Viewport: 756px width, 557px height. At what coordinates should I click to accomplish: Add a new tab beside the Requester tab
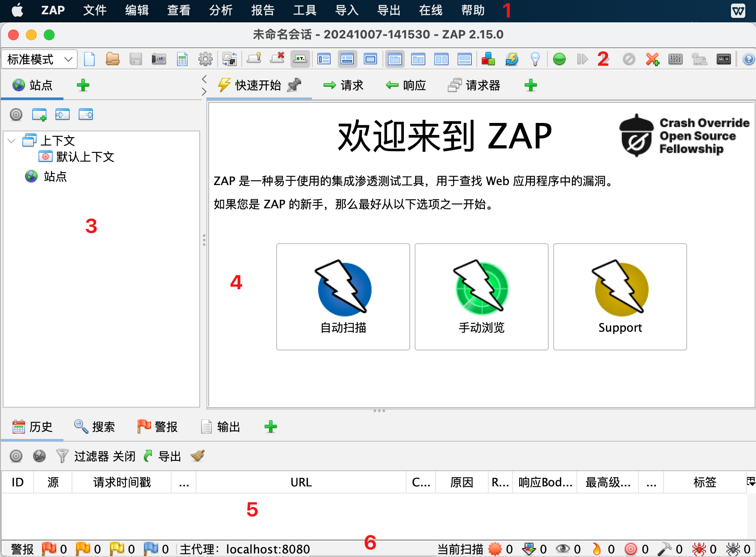point(531,85)
